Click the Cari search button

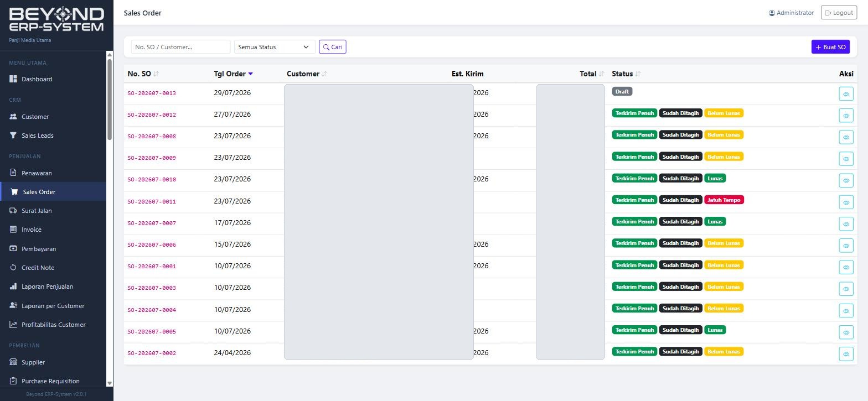coord(333,47)
